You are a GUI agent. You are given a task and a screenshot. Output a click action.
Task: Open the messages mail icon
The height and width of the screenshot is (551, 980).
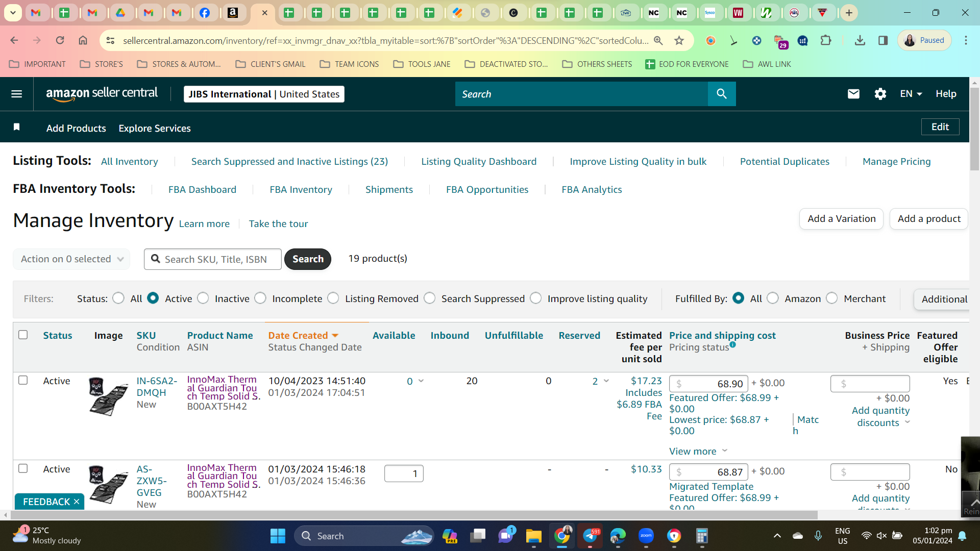pyautogui.click(x=853, y=94)
